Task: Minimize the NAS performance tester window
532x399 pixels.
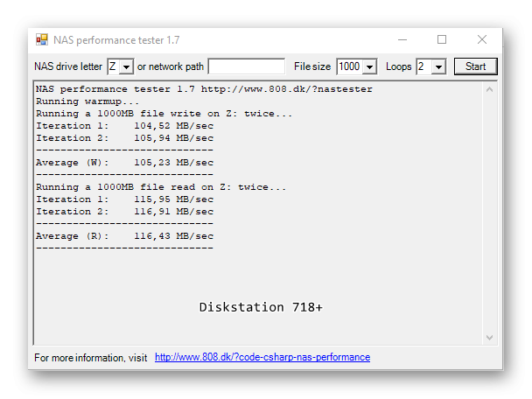Action: (x=402, y=39)
